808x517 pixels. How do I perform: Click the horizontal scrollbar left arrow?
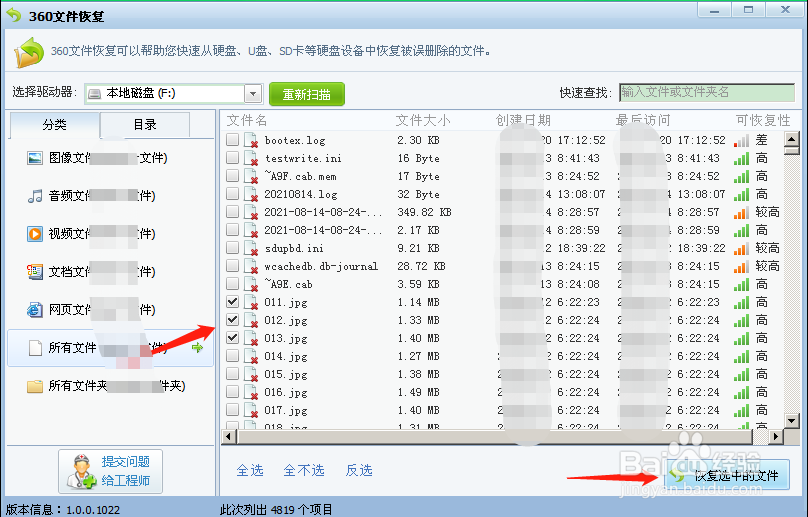[x=229, y=437]
